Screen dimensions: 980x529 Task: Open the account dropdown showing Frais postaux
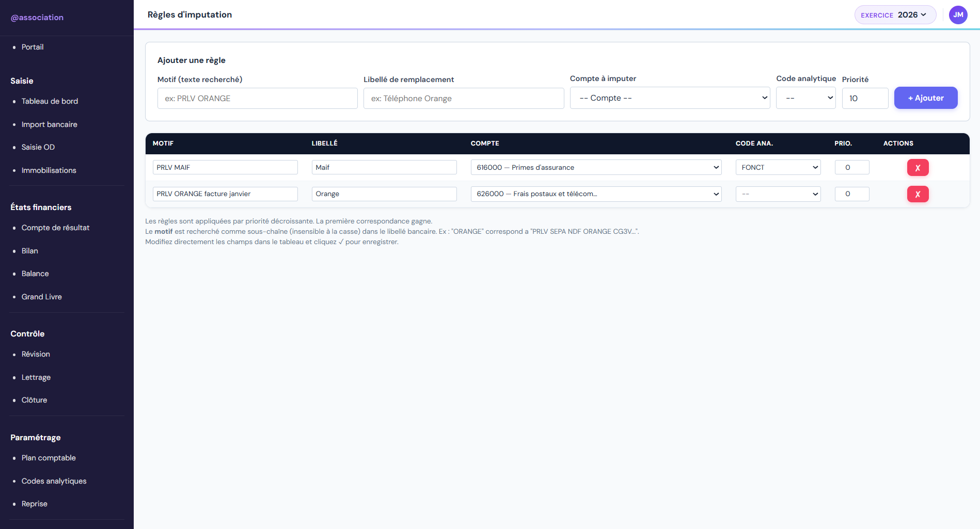596,194
